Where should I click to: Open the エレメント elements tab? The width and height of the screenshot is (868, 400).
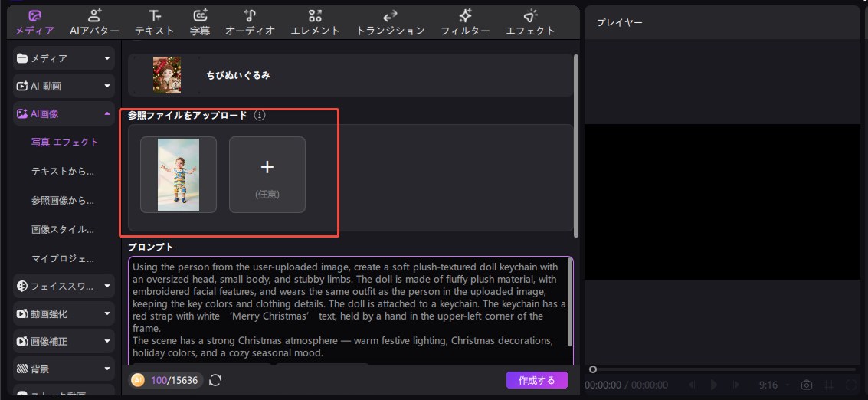point(315,22)
